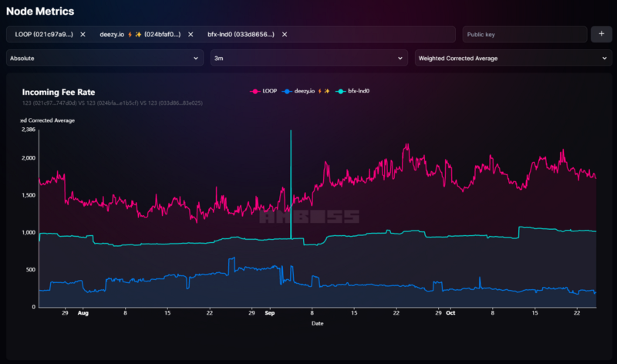
Task: Select the LOOP node tag
Action: point(44,35)
